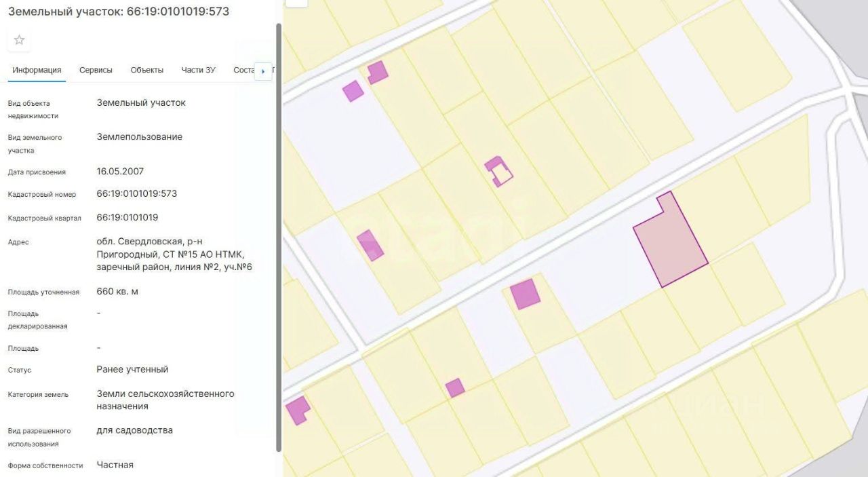The width and height of the screenshot is (868, 477).
Task: Open the Объекты tab
Action: pos(147,70)
